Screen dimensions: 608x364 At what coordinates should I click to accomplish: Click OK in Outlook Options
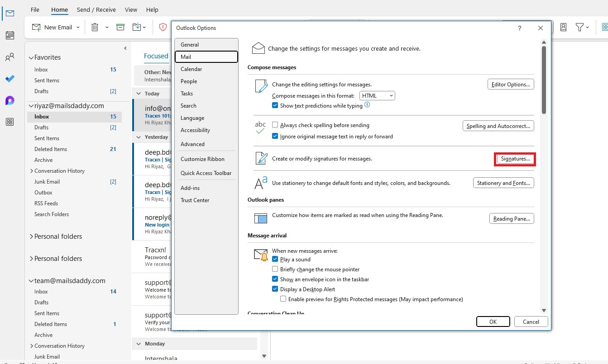pyautogui.click(x=493, y=322)
